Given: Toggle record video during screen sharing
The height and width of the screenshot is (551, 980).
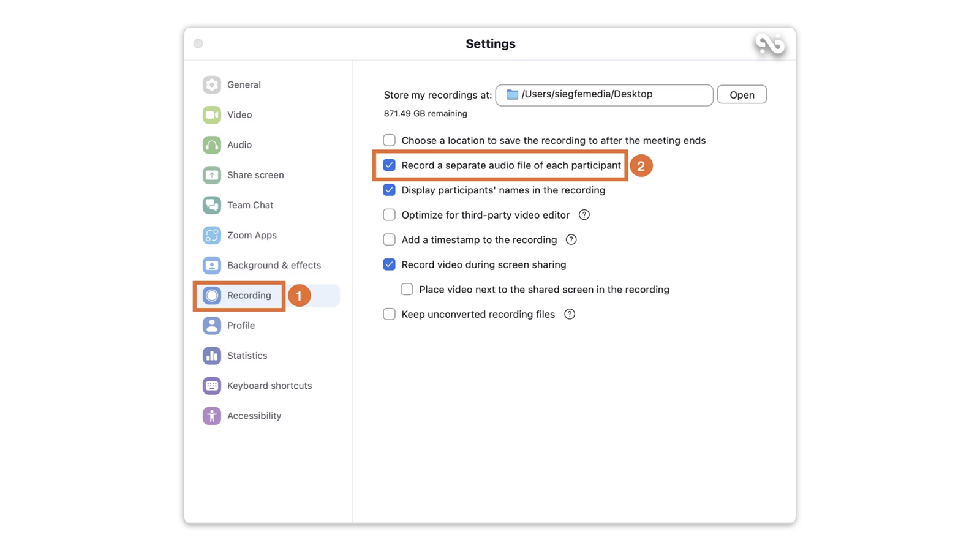Looking at the screenshot, I should coord(390,264).
